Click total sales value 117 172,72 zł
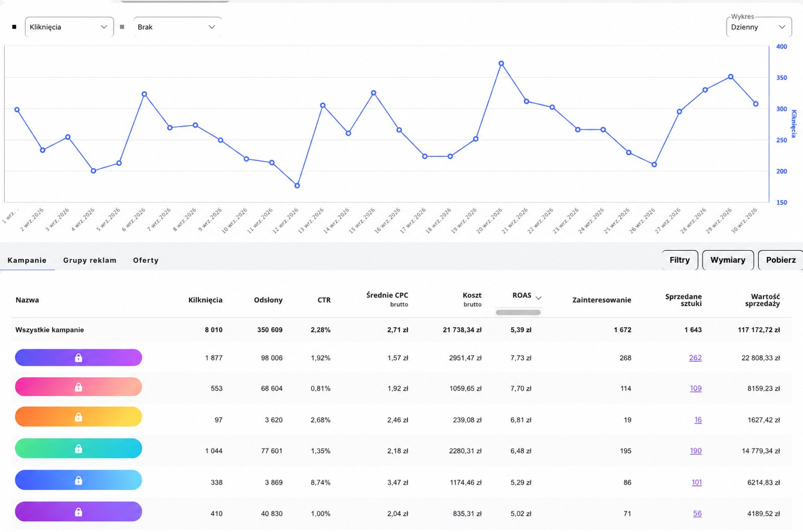This screenshot has width=803, height=532. point(759,330)
